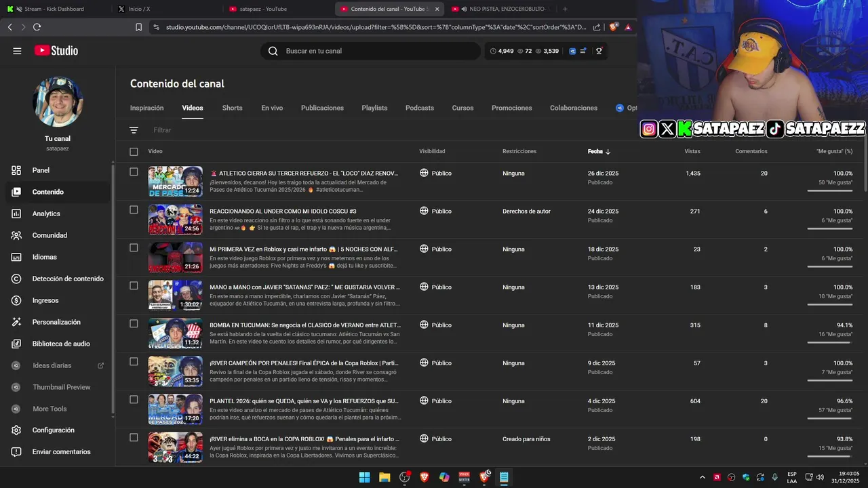Go to Panel in sidebar
868x488 pixels.
(x=58, y=170)
